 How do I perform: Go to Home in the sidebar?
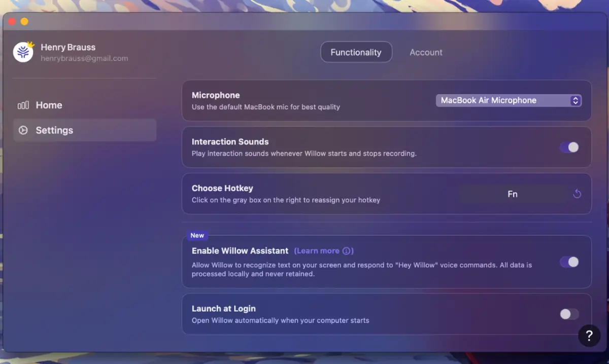(49, 105)
